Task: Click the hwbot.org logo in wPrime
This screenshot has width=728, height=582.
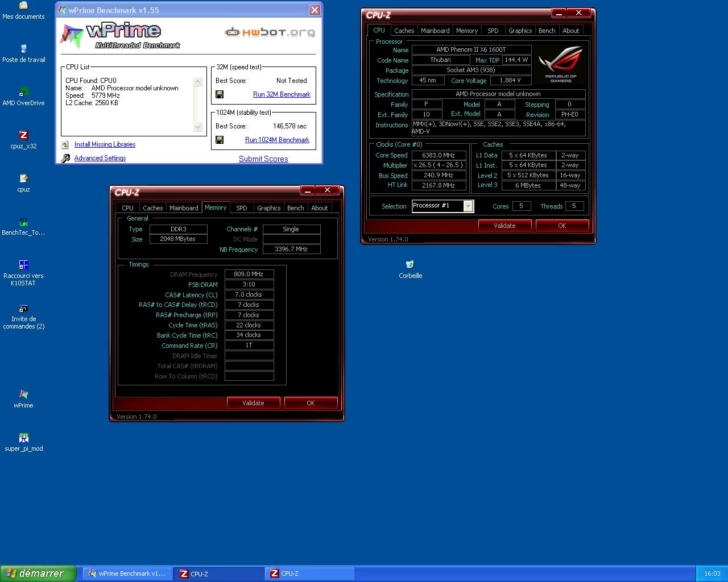Action: pos(270,32)
